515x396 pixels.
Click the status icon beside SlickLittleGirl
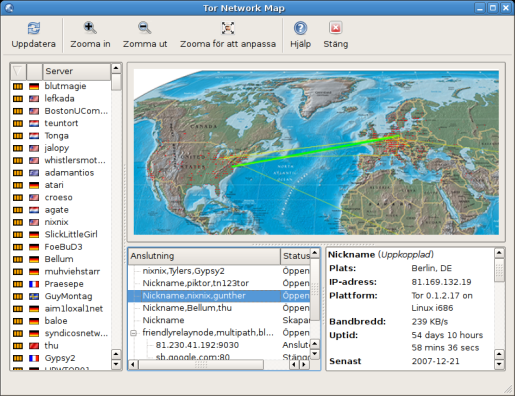click(x=18, y=235)
